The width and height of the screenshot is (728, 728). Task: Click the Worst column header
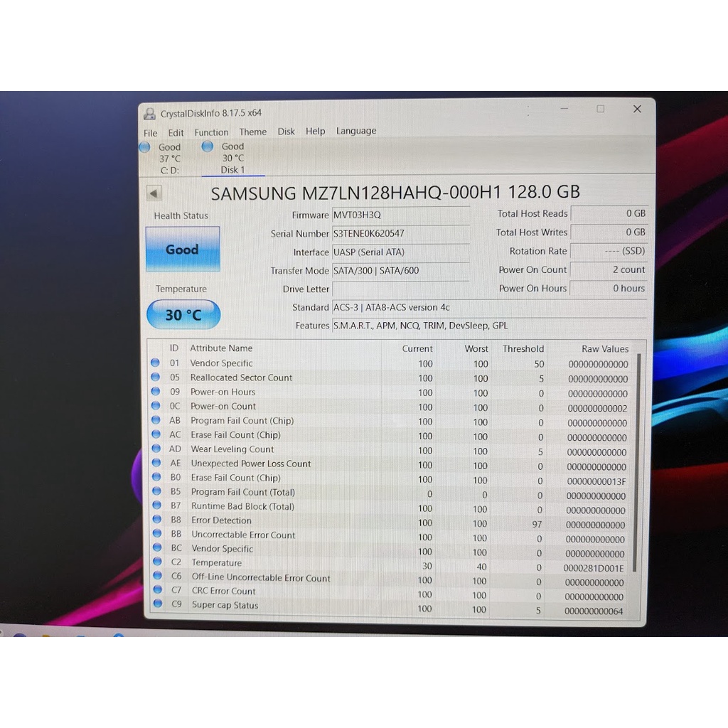click(x=476, y=348)
